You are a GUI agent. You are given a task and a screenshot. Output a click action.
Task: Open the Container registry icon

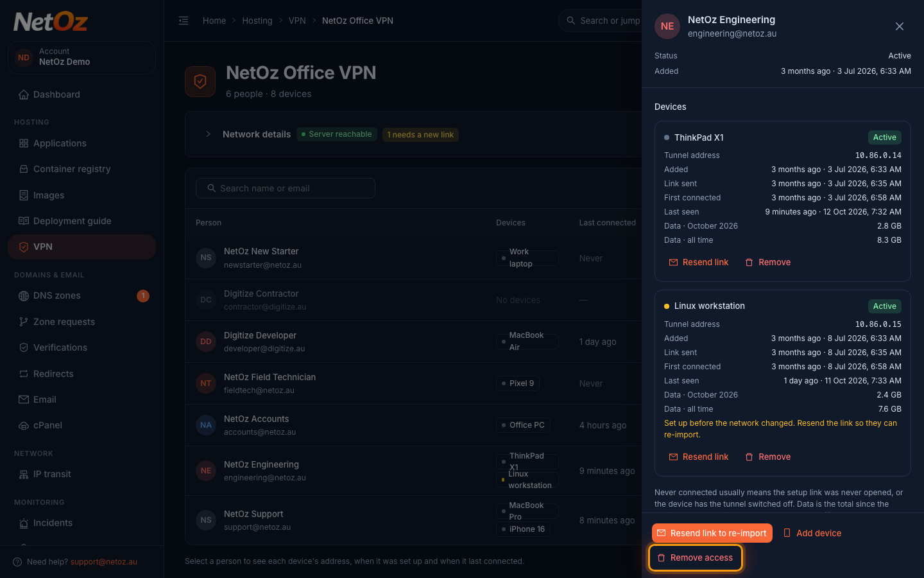[24, 169]
